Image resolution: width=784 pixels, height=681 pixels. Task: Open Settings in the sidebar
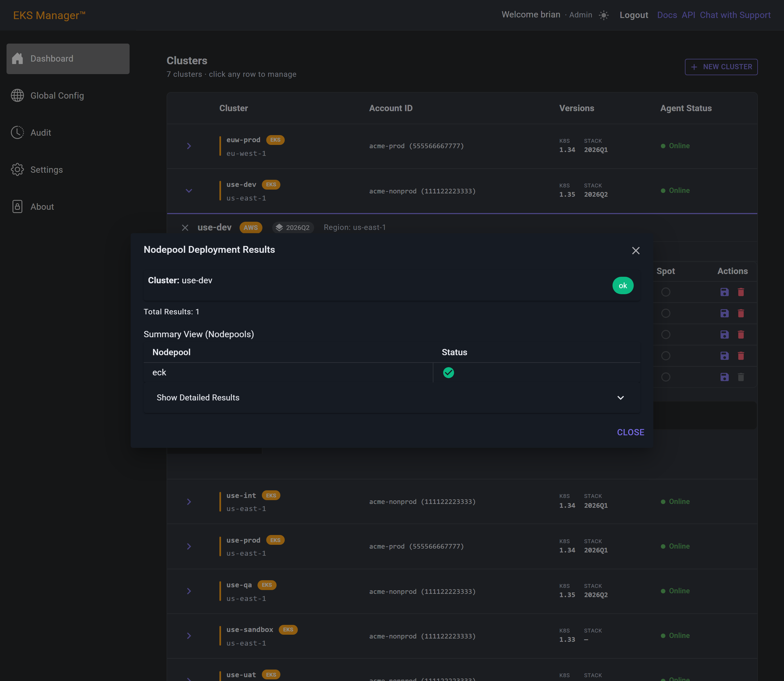pos(68,169)
